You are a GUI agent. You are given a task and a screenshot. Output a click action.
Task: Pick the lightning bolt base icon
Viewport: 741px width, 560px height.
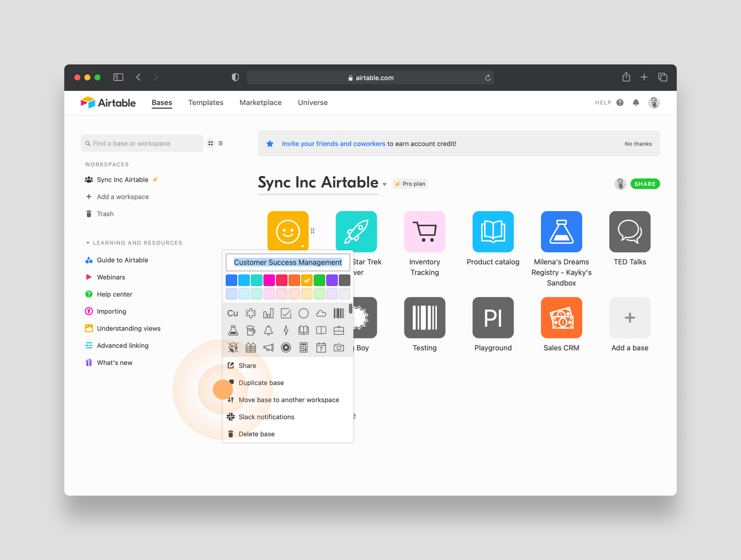click(x=286, y=330)
